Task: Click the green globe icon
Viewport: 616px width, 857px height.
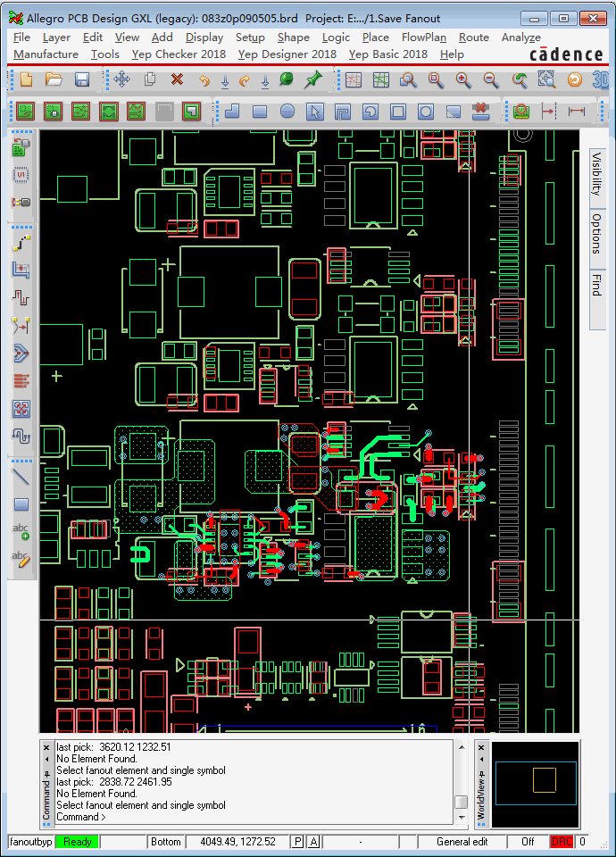Action: point(286,79)
